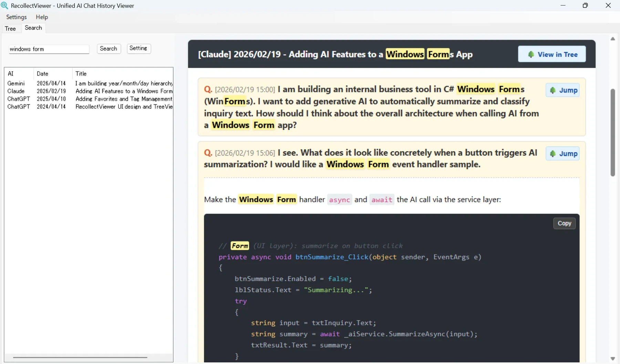Click the scroll down arrow of chat pane
Screen dimensions: 620x364
pyautogui.click(x=613, y=358)
